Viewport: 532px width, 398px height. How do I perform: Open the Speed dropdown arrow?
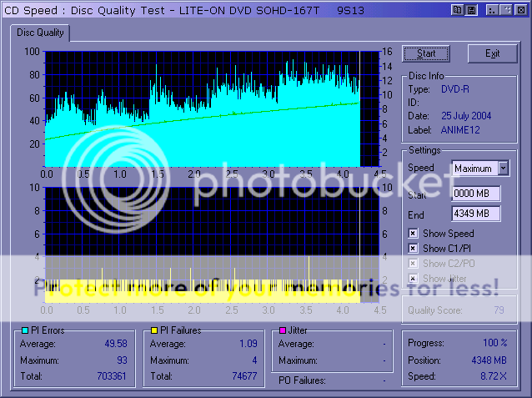pos(504,168)
